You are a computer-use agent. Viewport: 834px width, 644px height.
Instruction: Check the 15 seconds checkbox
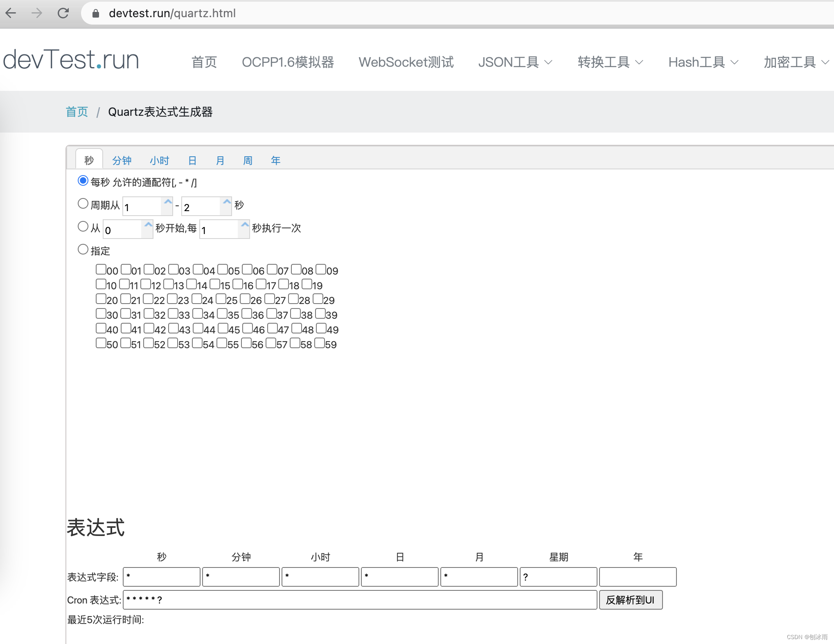point(215,284)
